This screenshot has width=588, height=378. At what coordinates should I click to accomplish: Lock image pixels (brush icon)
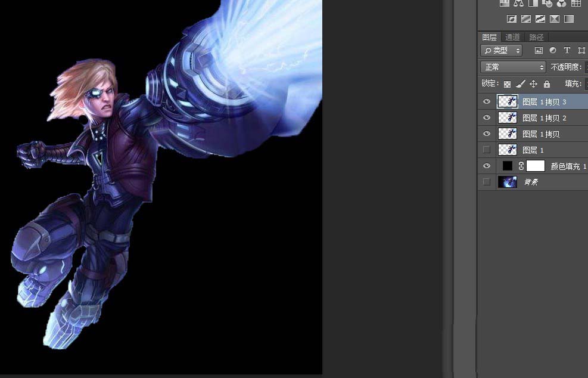(x=521, y=83)
